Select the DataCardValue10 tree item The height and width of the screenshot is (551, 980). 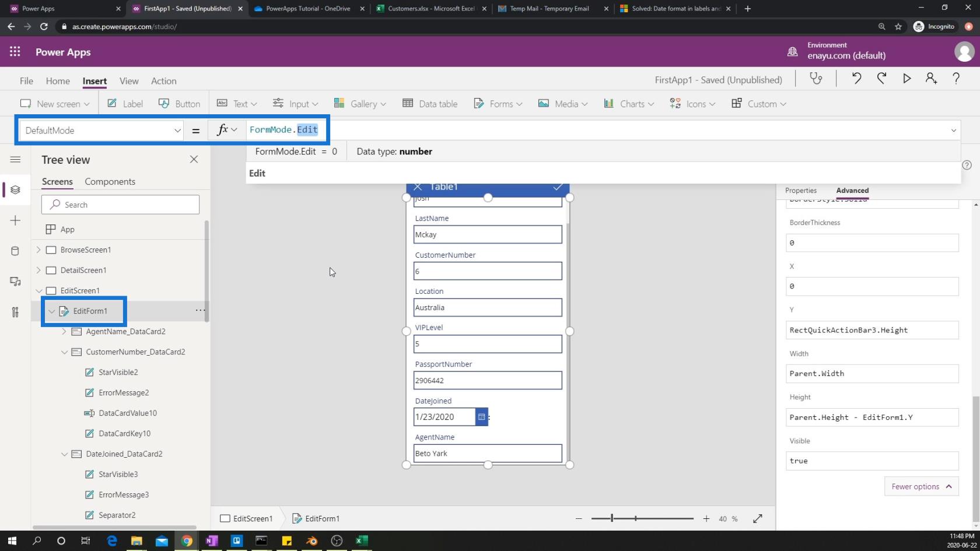[x=128, y=413]
